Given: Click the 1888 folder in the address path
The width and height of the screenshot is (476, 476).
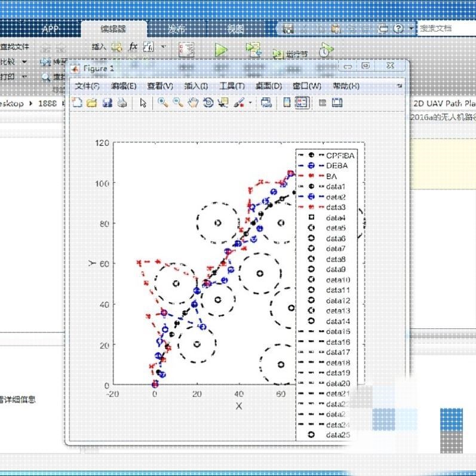Looking at the screenshot, I should (47, 103).
